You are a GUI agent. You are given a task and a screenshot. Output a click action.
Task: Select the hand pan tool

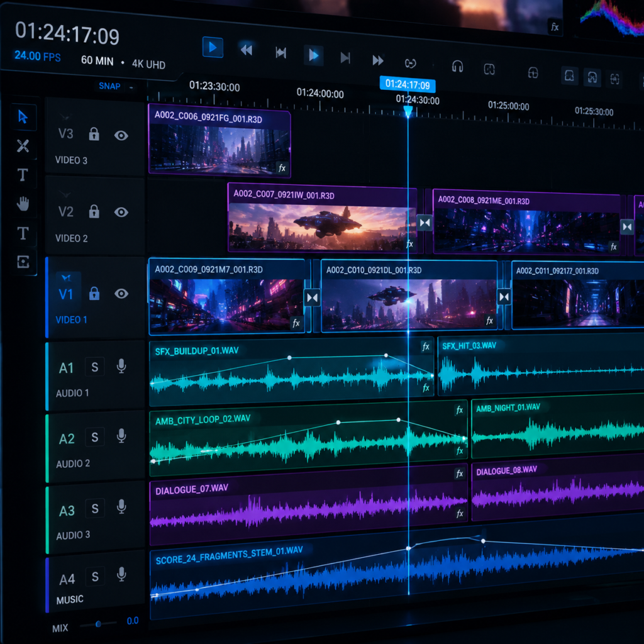23,204
